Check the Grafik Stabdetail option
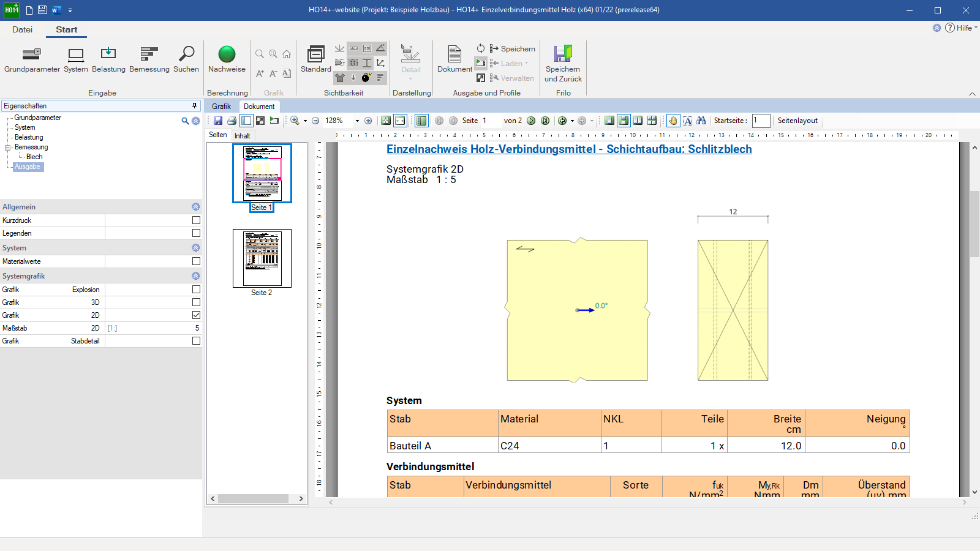Image resolution: width=980 pixels, height=551 pixels. 196,340
